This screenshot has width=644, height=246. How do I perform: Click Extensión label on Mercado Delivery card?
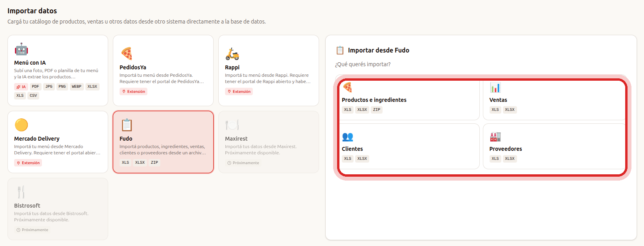(x=31, y=163)
